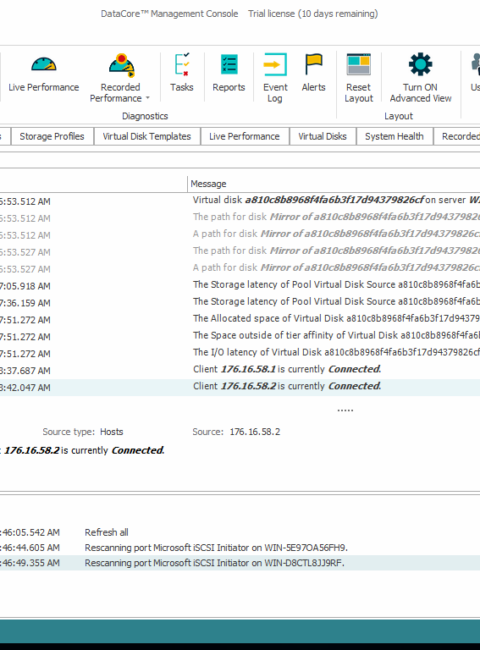Select the first 'The path for disk Mirror' row
The height and width of the screenshot is (650, 480).
pos(240,218)
